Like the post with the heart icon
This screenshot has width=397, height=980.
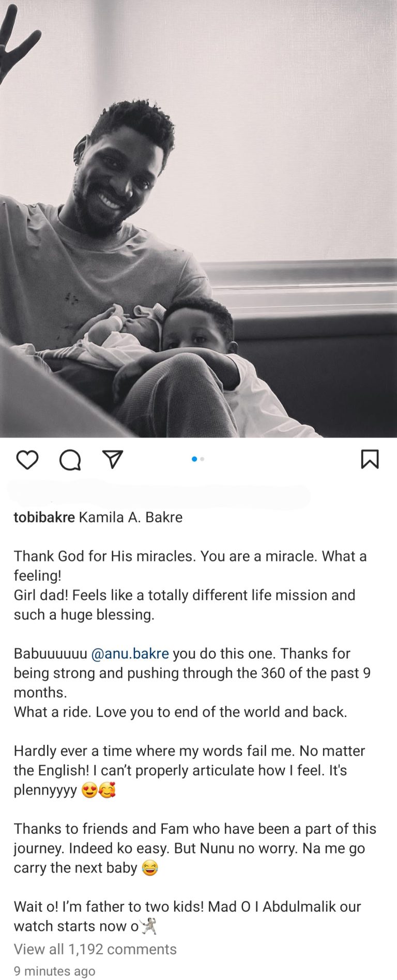(27, 459)
